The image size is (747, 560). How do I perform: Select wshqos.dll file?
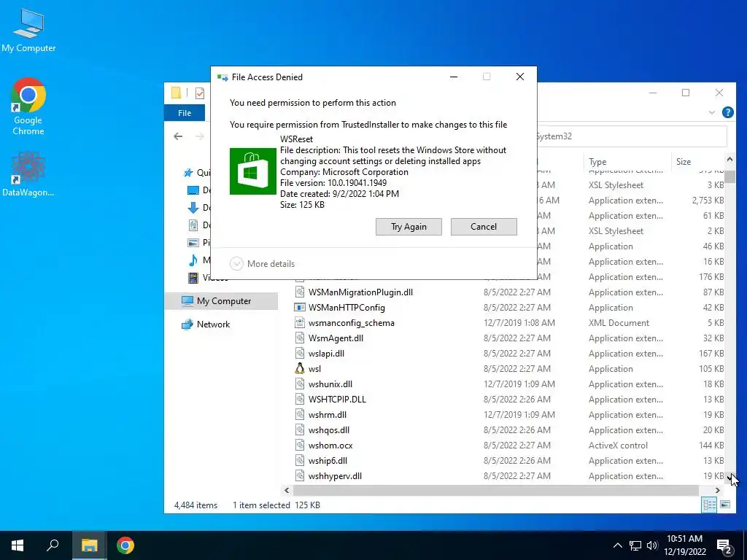click(329, 430)
